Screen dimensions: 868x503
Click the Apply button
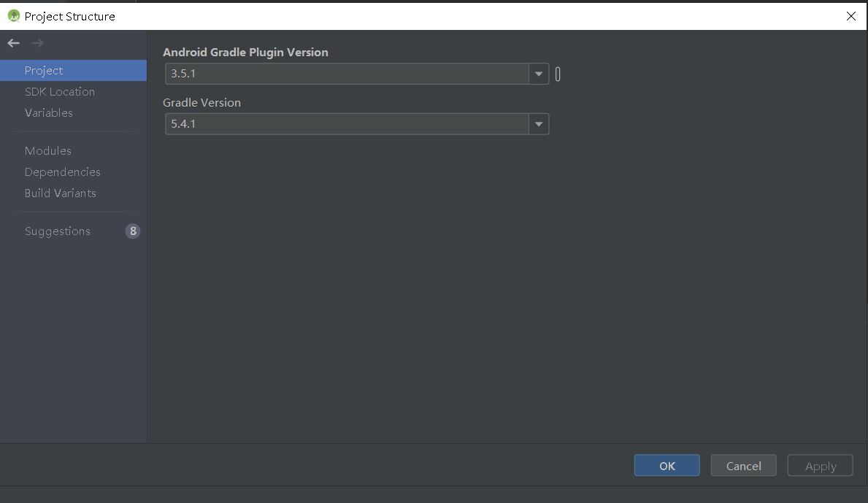click(821, 466)
